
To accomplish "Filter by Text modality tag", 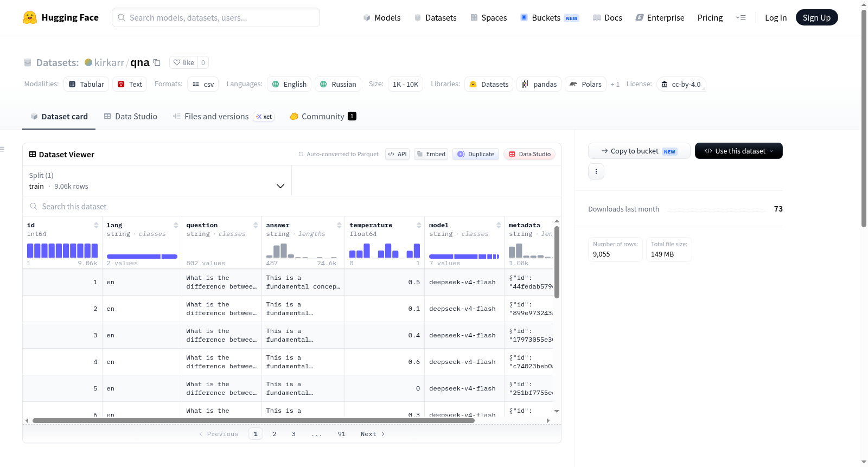I will pyautogui.click(x=130, y=84).
